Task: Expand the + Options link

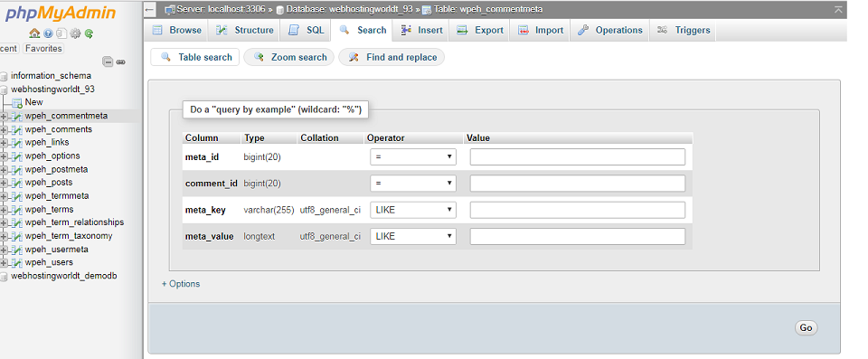Action: coord(181,284)
